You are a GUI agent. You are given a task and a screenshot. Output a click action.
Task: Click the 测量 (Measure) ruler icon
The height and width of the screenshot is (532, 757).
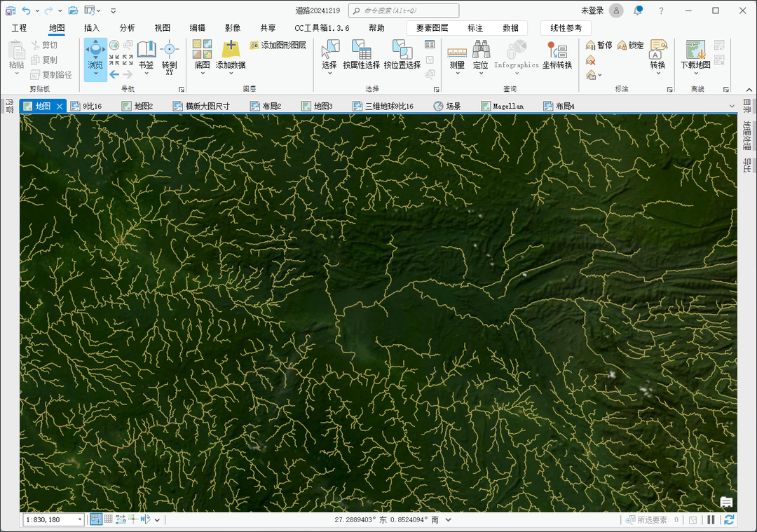tap(457, 52)
